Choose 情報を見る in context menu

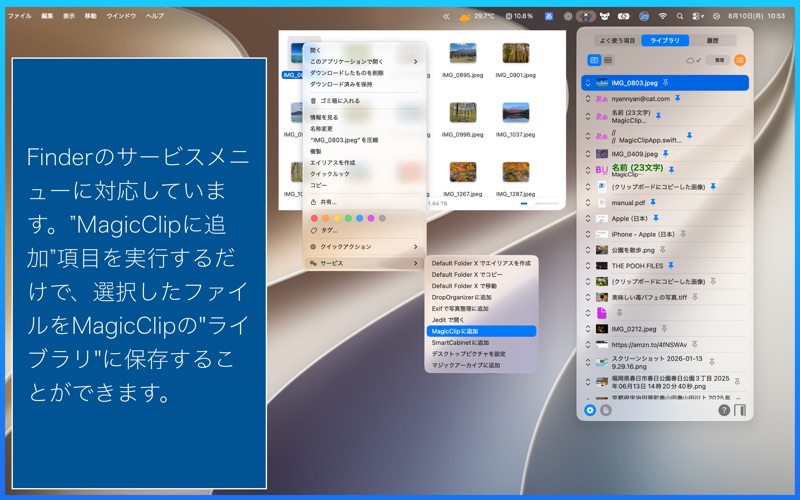(364, 117)
